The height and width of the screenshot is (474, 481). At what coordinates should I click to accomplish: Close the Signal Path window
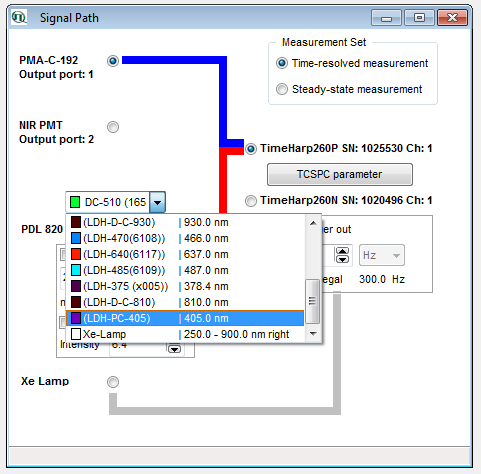click(x=452, y=17)
